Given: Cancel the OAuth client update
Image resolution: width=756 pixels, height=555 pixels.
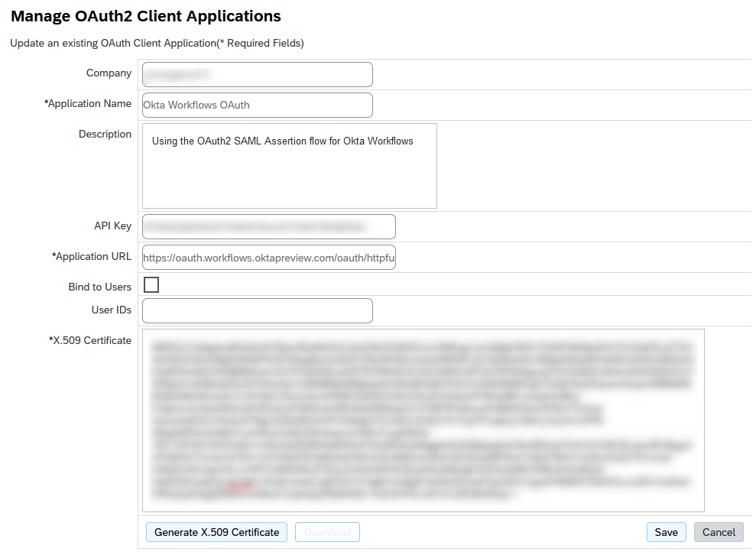Looking at the screenshot, I should (719, 532).
